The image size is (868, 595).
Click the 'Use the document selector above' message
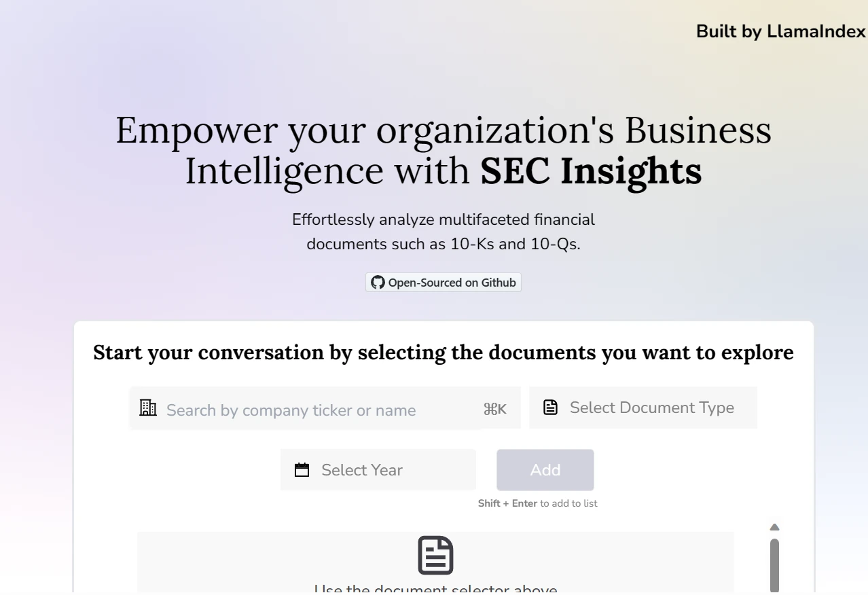[x=435, y=589]
